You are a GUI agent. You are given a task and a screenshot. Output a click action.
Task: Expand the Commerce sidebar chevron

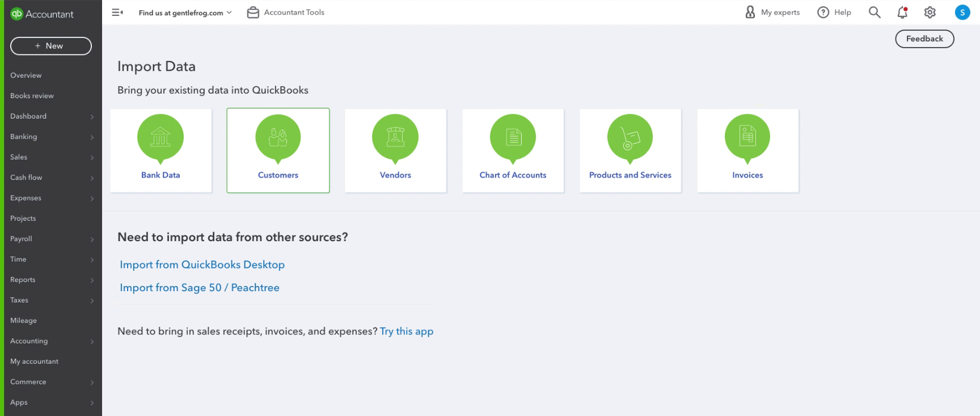coord(92,383)
